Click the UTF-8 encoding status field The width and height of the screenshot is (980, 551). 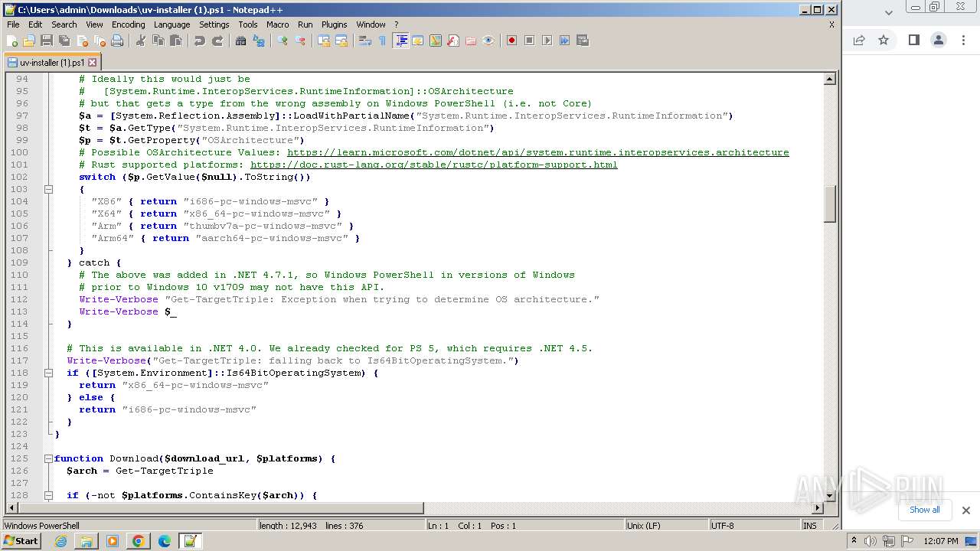(754, 526)
